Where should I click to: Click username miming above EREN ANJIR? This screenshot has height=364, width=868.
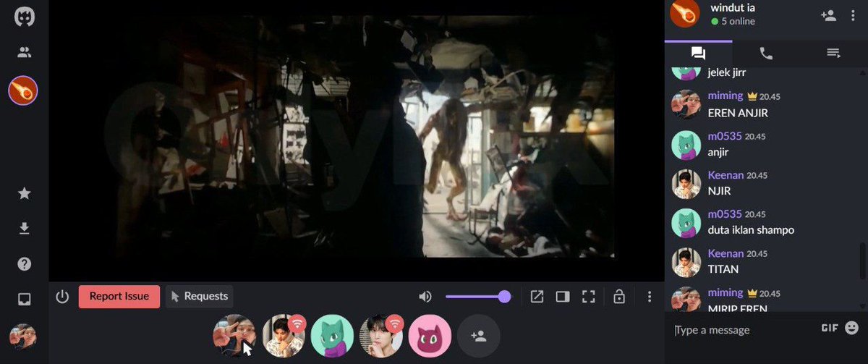726,96
